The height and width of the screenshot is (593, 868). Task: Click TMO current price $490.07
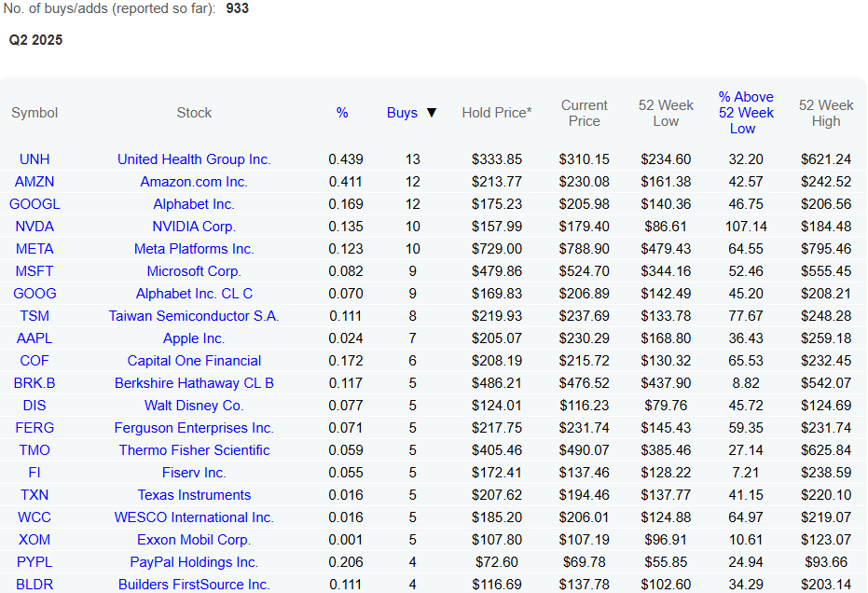584,450
